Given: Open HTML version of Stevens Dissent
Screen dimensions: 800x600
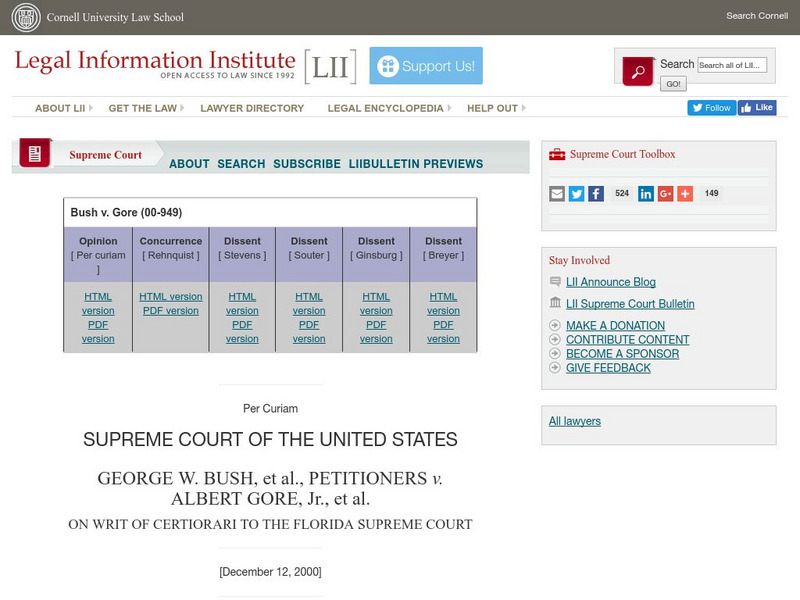Looking at the screenshot, I should 242,304.
